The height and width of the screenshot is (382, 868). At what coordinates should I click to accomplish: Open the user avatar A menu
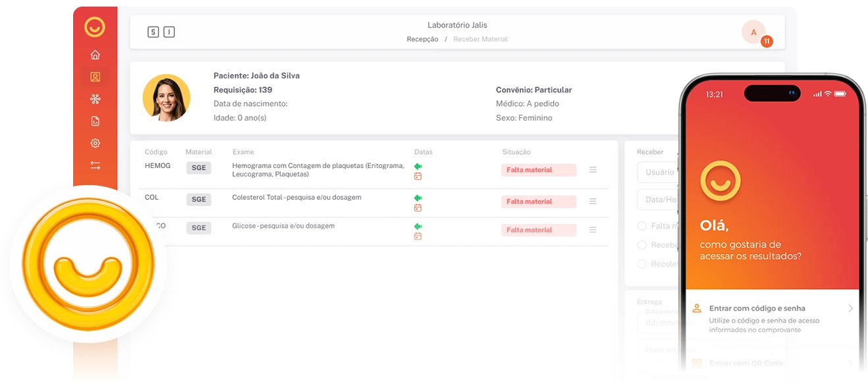(x=753, y=32)
